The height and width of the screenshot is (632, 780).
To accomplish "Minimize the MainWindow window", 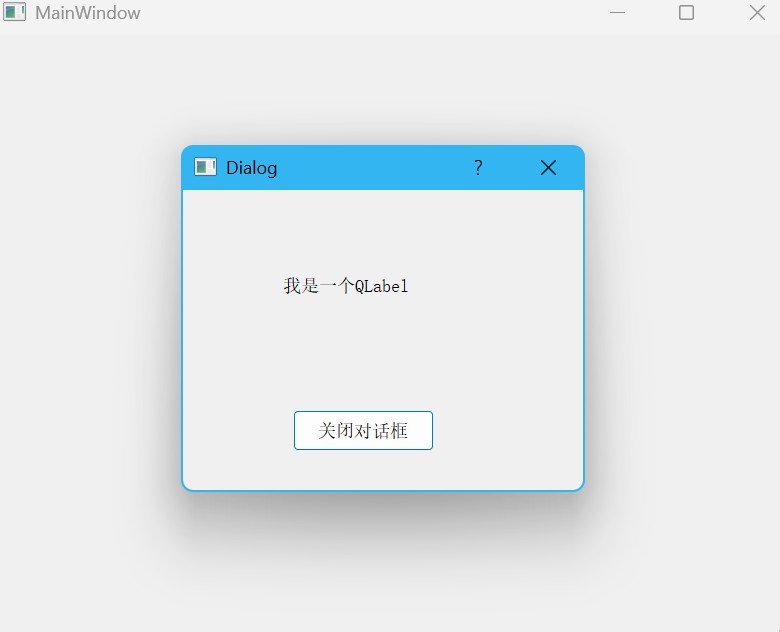I will pyautogui.click(x=617, y=12).
